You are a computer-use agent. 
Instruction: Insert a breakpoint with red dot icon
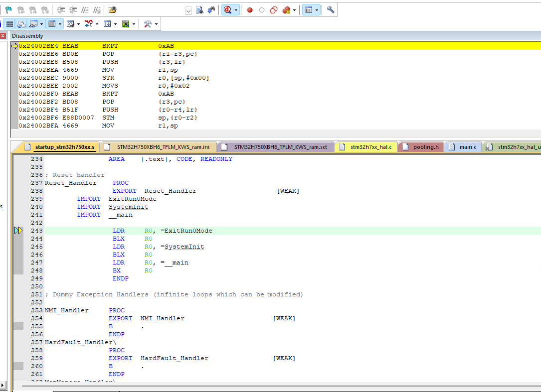tap(250, 10)
